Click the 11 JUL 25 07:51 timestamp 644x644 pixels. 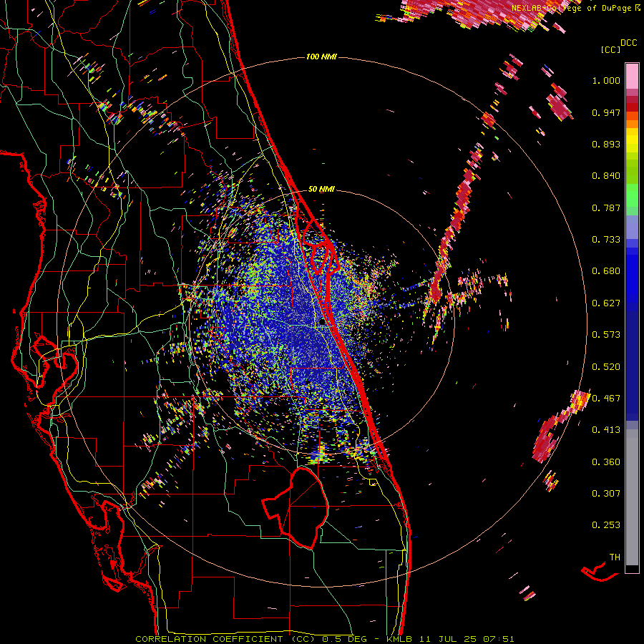[467, 639]
